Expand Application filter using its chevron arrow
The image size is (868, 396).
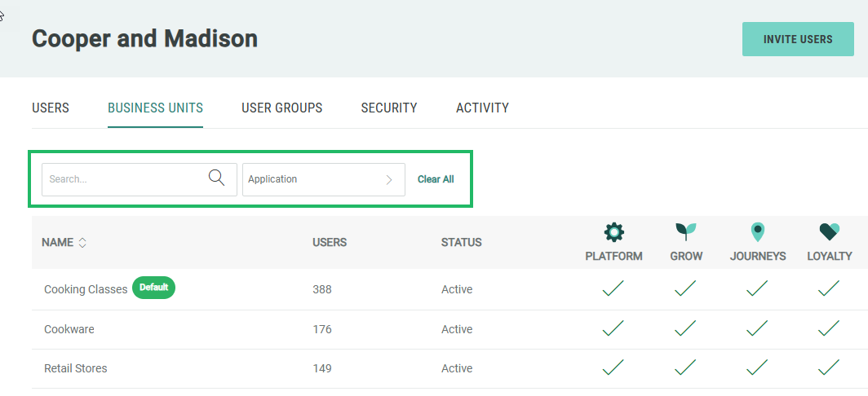point(389,179)
